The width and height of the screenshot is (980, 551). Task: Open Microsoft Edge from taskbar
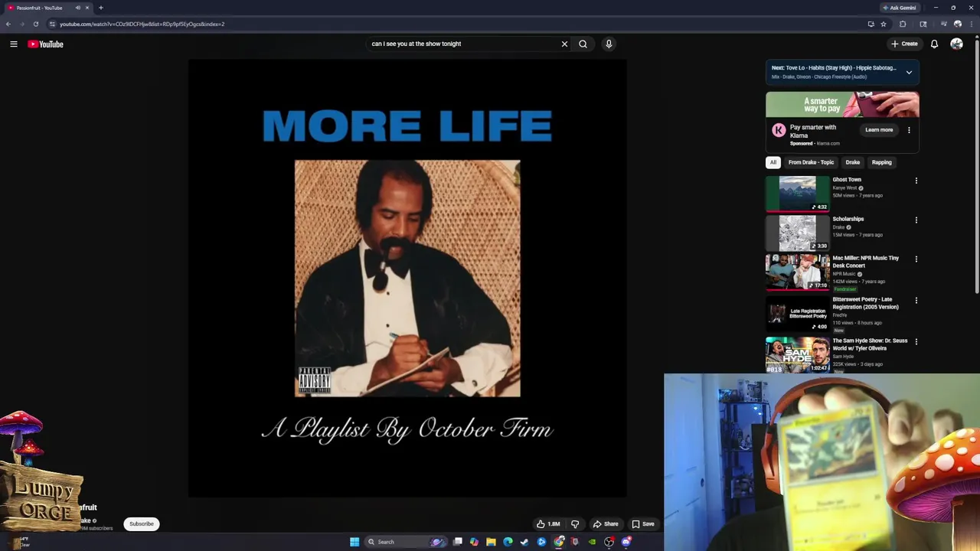pos(508,542)
